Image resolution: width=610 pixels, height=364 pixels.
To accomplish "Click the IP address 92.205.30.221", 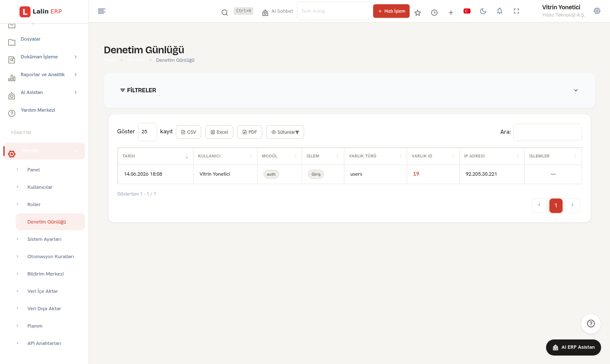I will (481, 174).
